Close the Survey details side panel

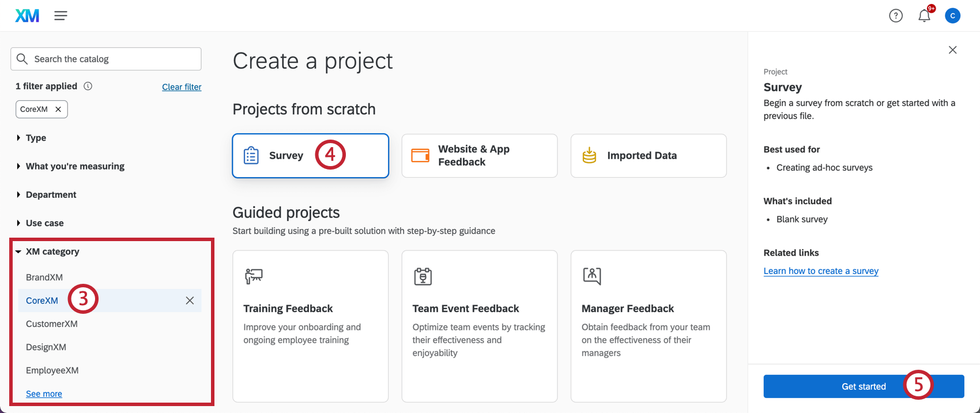[952, 50]
